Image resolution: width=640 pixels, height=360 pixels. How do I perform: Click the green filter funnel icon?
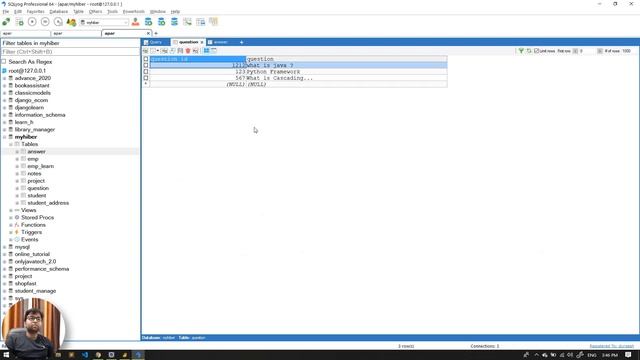(x=521, y=51)
